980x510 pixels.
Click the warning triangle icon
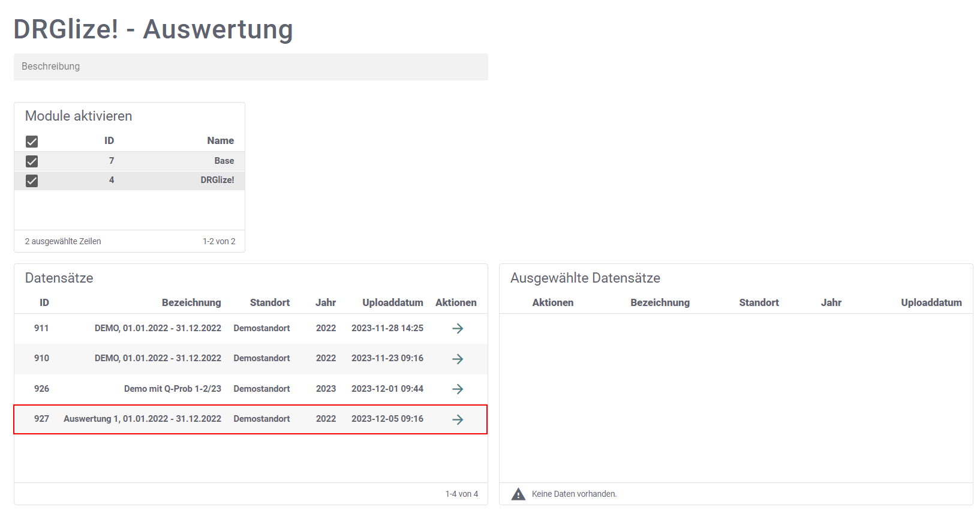pyautogui.click(x=518, y=494)
